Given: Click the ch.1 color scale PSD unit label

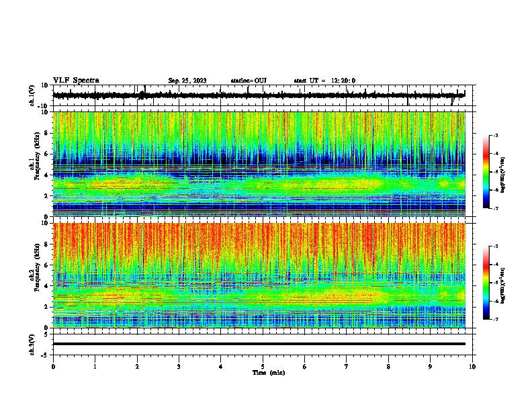Looking at the screenshot, I should [x=503, y=175].
